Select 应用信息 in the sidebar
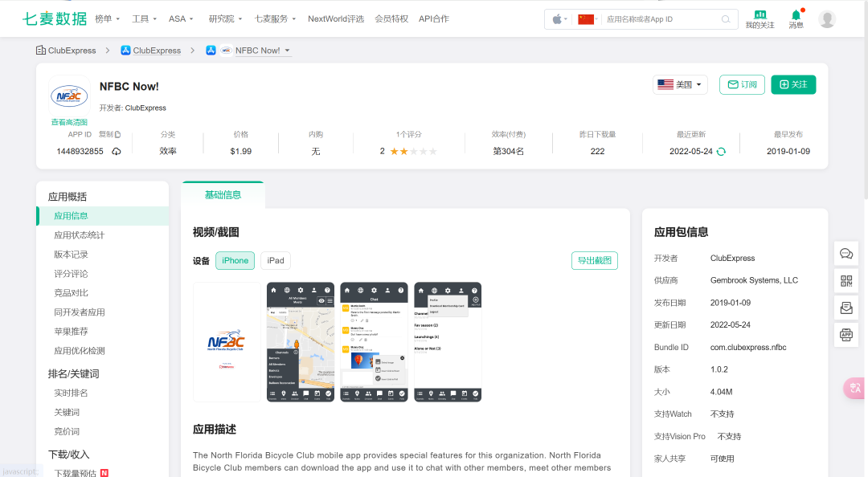The width and height of the screenshot is (868, 477). 103,216
